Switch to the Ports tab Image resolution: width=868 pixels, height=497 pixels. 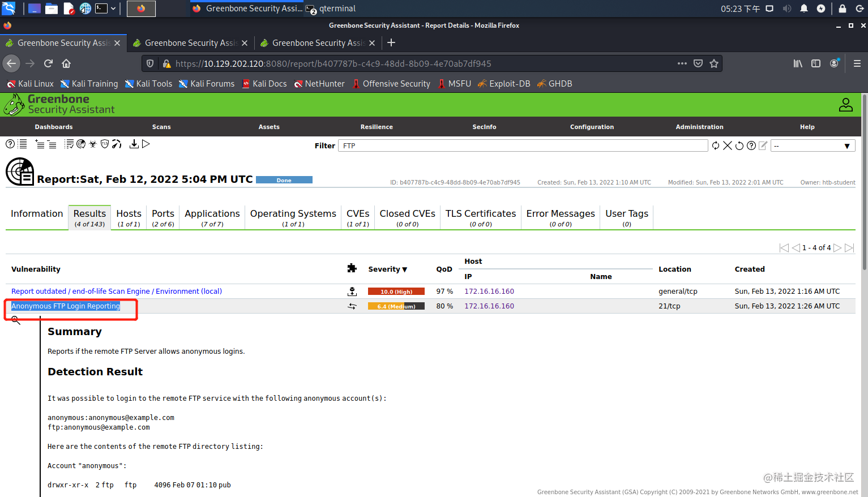[x=163, y=217]
